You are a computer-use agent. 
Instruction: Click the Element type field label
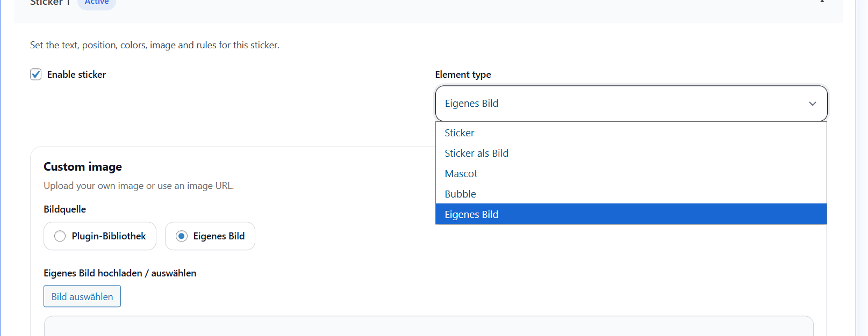pos(463,75)
